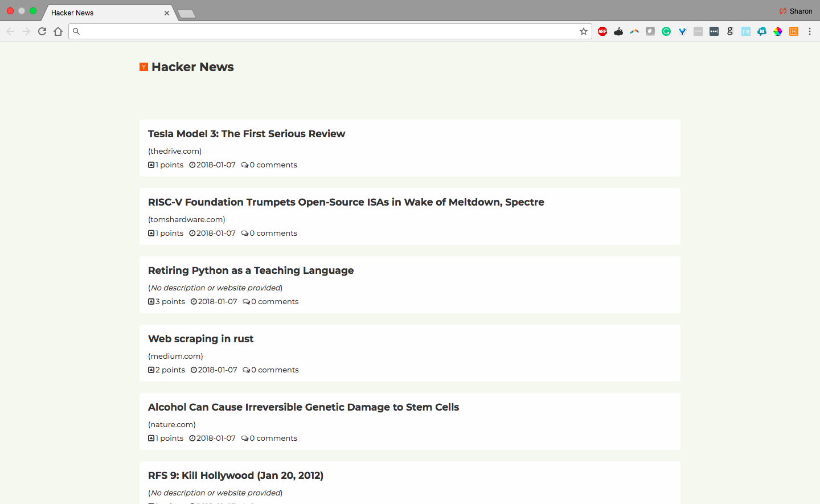This screenshot has width=820, height=504.
Task: Open 'Retiring Python as a Teaching Language'
Action: tap(251, 271)
